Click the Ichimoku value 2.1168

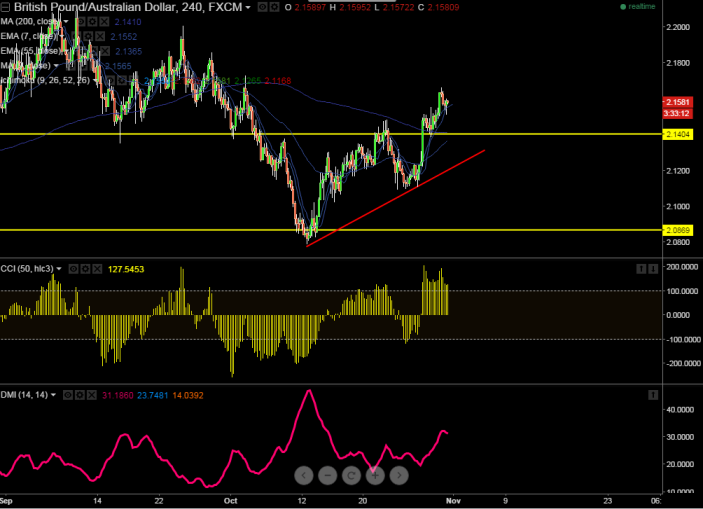click(x=278, y=81)
